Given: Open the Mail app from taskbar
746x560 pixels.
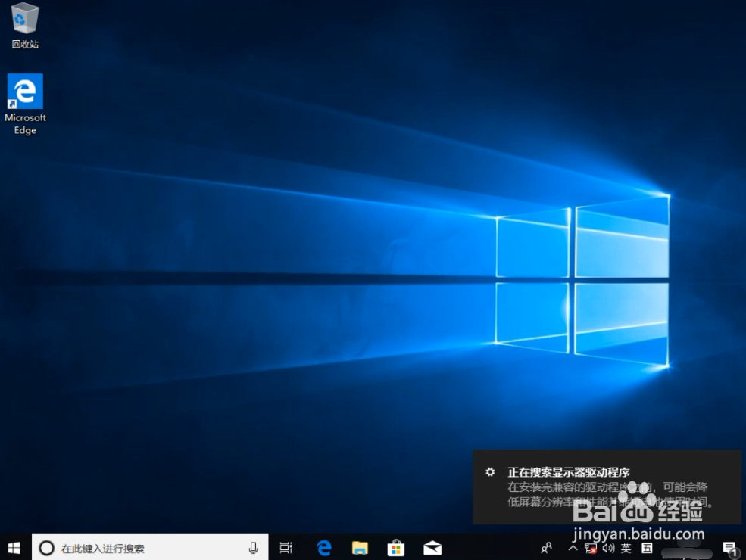Looking at the screenshot, I should [x=432, y=547].
